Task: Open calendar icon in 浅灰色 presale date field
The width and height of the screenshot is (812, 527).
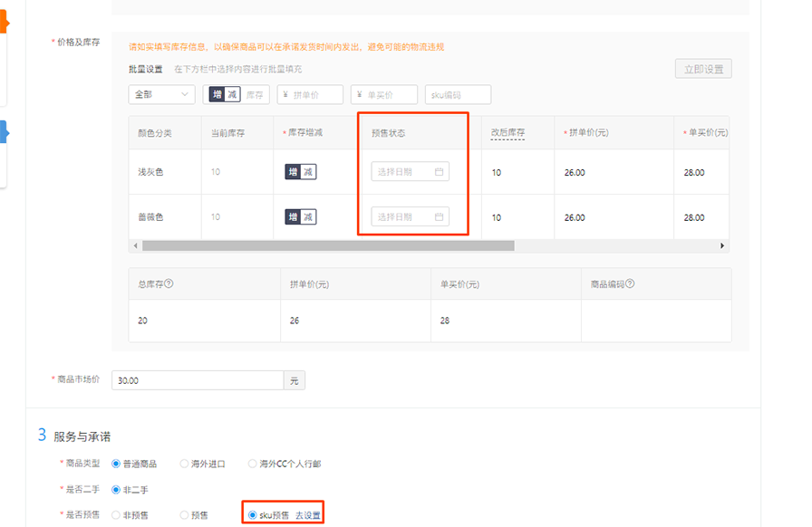Action: [439, 172]
